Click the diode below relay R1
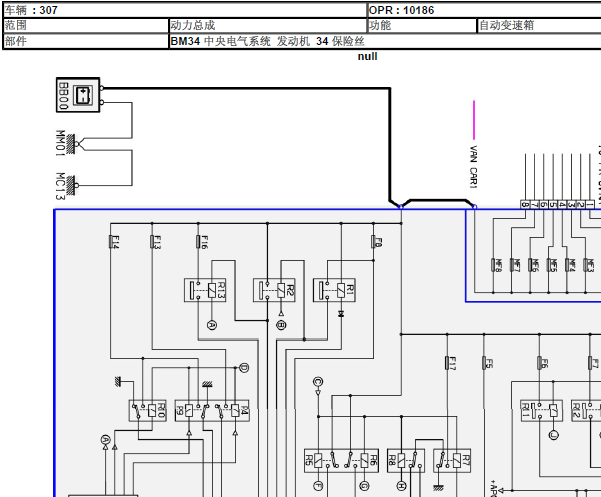This screenshot has height=497, width=601. click(x=341, y=314)
